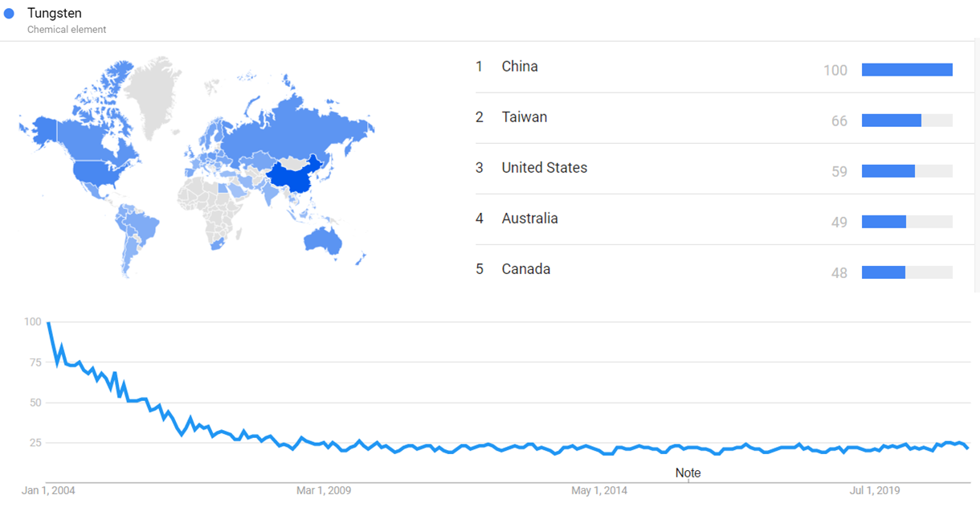This screenshot has width=980, height=524.
Task: Select Australia's landmass on the world map
Action: click(325, 239)
